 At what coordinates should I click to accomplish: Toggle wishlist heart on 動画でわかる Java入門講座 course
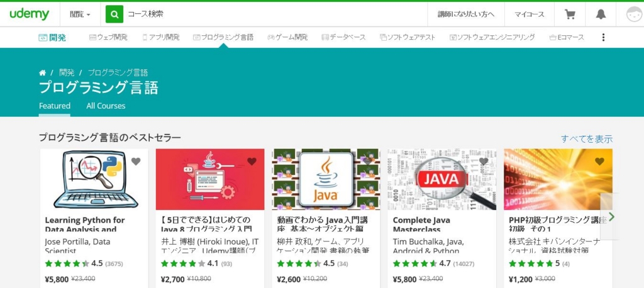367,162
